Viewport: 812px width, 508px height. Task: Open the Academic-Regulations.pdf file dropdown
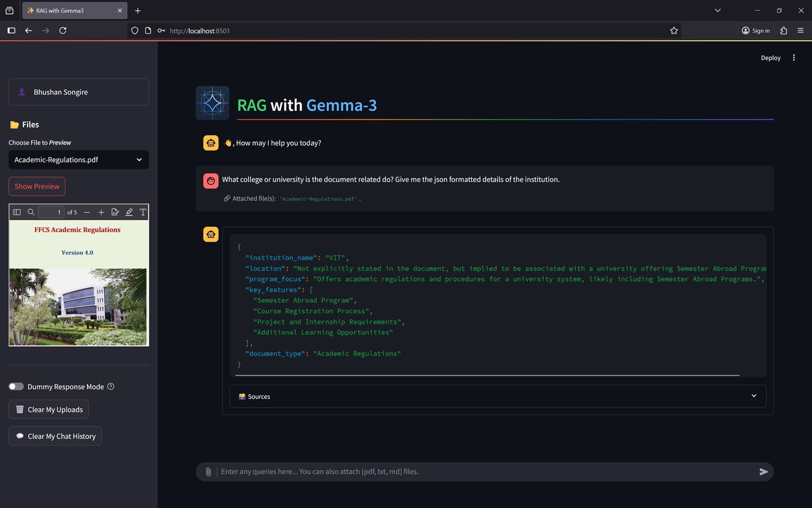point(78,160)
